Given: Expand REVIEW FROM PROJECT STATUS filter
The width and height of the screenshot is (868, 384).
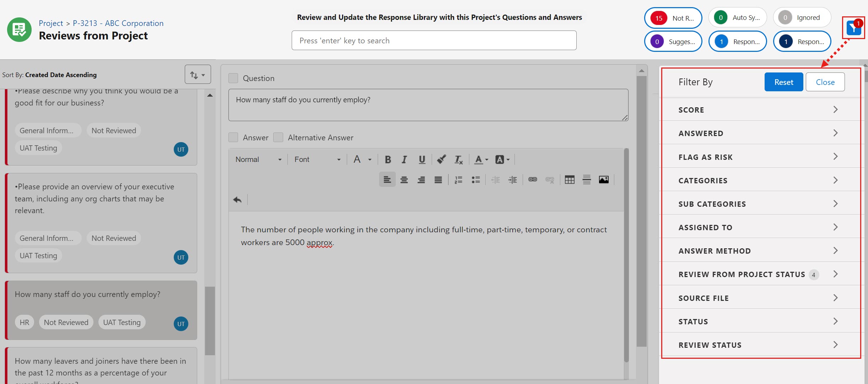Looking at the screenshot, I should [761, 274].
